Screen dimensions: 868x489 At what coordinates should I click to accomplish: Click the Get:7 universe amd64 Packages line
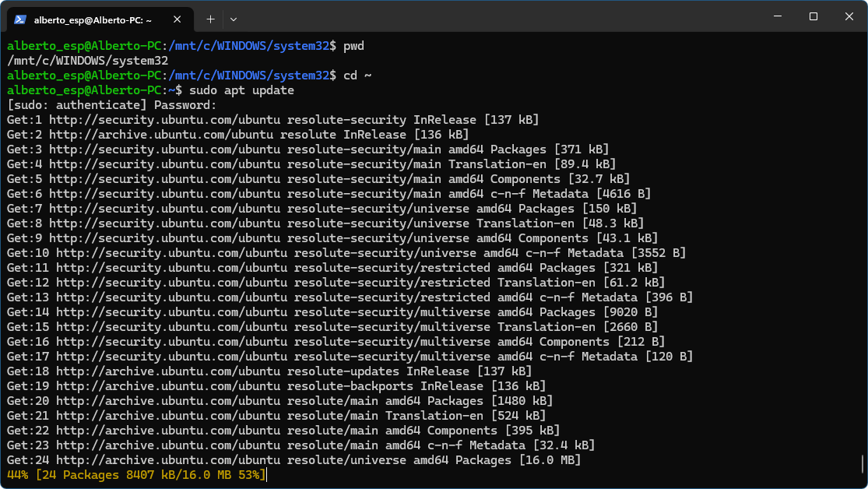[322, 209]
